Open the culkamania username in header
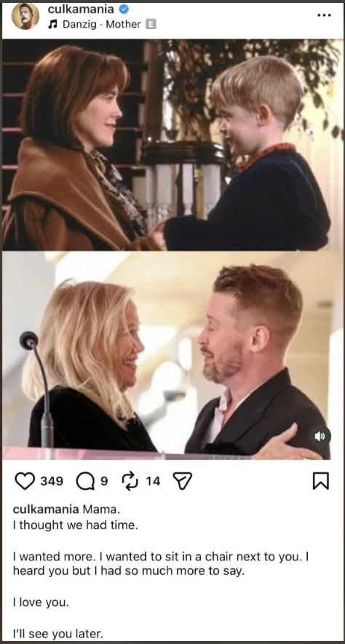345x644 pixels. click(x=82, y=8)
